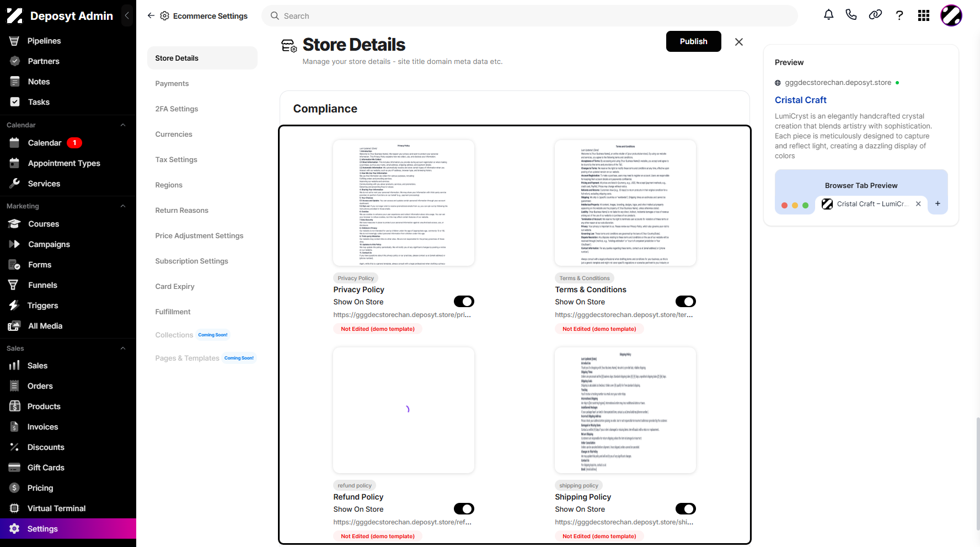Collapse the Sales sidebar section

pyautogui.click(x=123, y=348)
